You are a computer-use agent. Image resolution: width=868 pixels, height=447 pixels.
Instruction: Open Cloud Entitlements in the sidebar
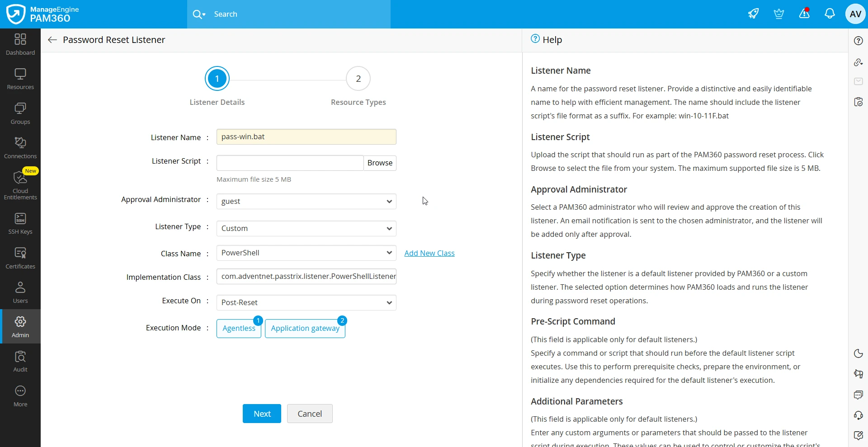[x=20, y=185]
